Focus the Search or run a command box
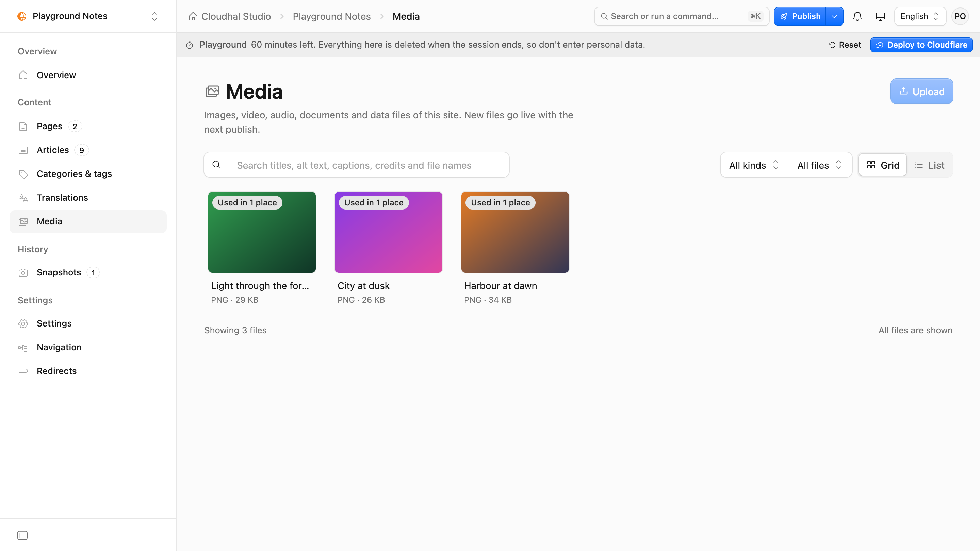980x551 pixels. pyautogui.click(x=681, y=16)
